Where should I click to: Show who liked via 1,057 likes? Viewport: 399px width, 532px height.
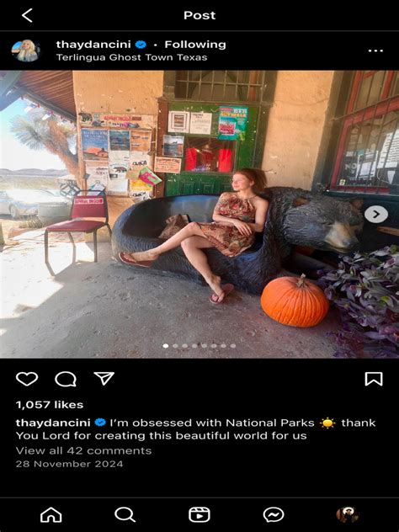(50, 404)
